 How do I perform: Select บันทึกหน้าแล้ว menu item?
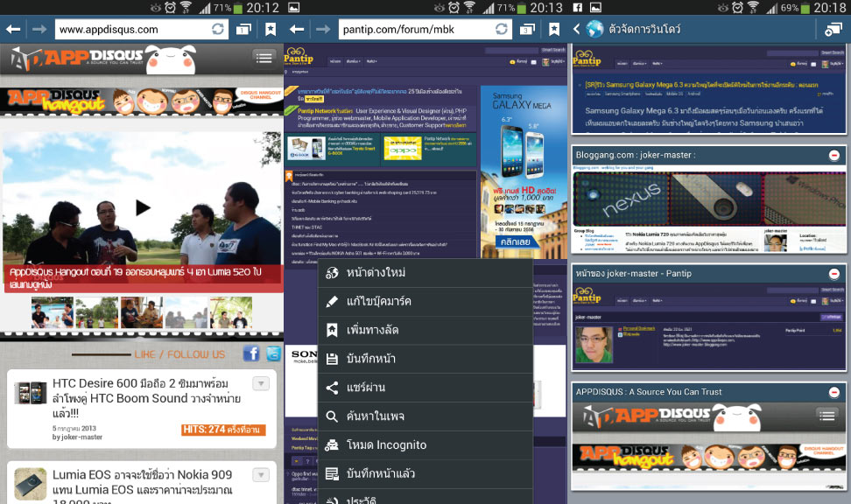425,474
